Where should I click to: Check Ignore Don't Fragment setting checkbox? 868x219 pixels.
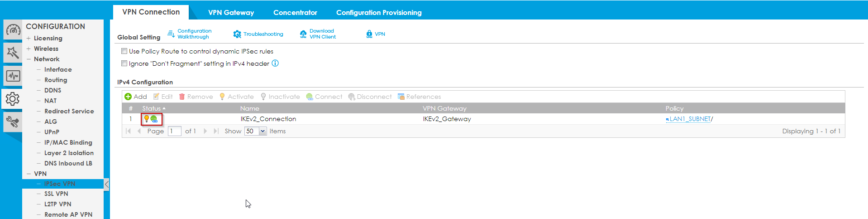coord(124,63)
